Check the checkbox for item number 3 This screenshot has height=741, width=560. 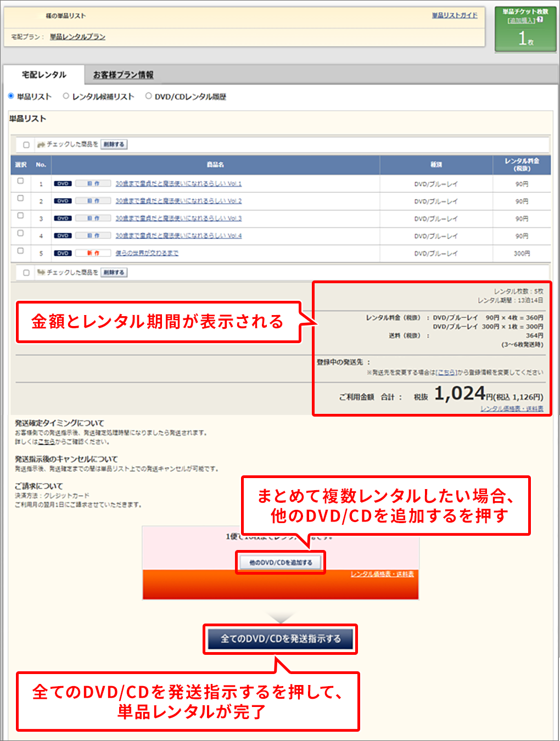pyautogui.click(x=20, y=216)
